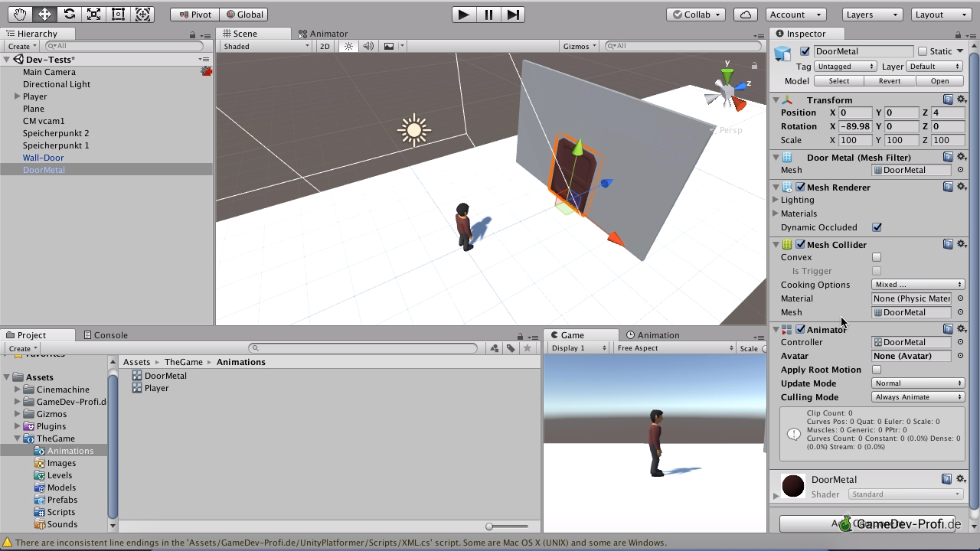
Task: Enable Apply Root Motion
Action: (x=877, y=370)
